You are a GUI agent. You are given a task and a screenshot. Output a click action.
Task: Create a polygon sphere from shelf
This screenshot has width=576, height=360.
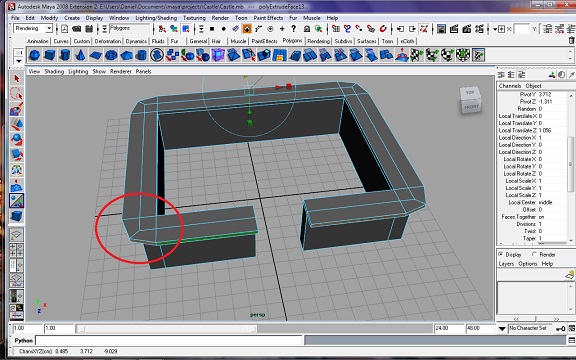coord(34,55)
